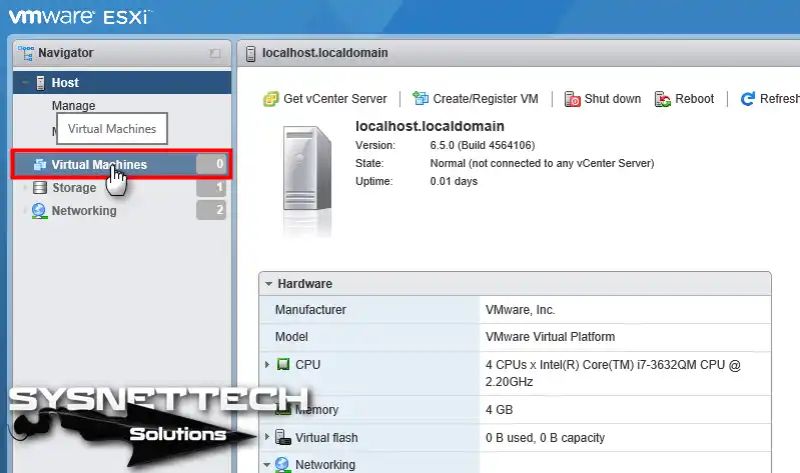
Task: Collapse the Networking row in Hardware
Action: [x=267, y=465]
